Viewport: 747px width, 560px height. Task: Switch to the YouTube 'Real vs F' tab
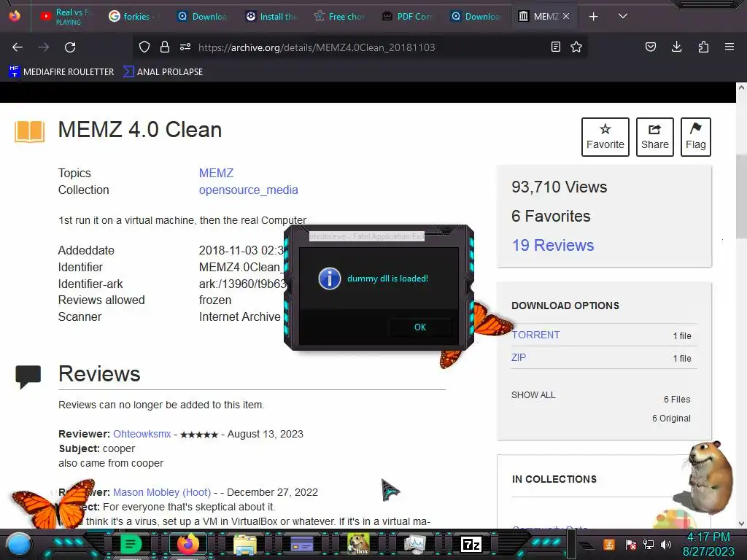(x=65, y=17)
